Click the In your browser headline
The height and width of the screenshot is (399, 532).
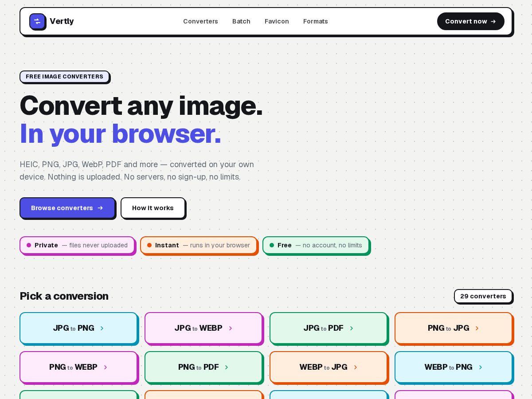121,134
